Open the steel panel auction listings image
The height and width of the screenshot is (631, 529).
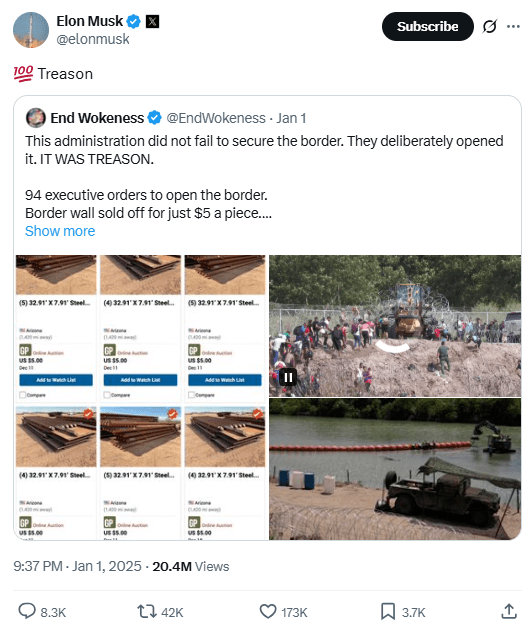pyautogui.click(x=141, y=398)
